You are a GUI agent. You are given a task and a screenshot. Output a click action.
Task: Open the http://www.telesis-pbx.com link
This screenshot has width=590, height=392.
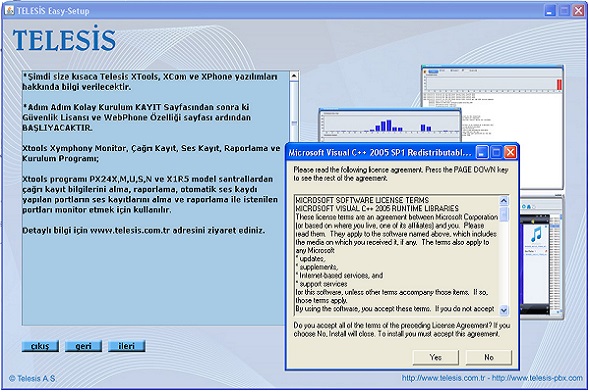[x=537, y=378]
